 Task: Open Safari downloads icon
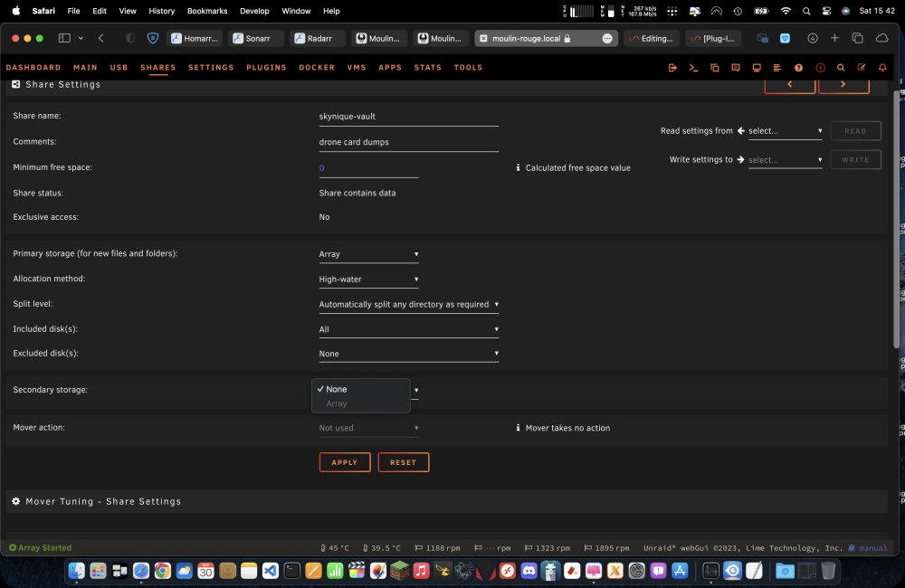812,38
